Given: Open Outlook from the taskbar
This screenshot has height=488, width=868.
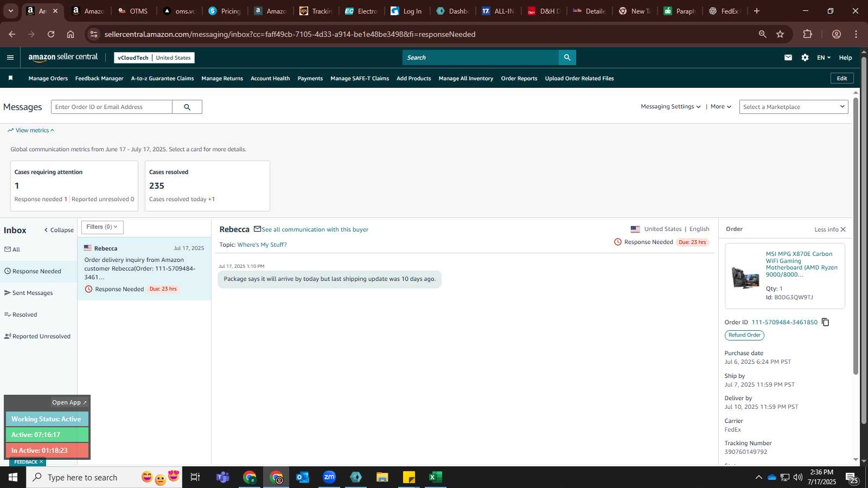Looking at the screenshot, I should [x=303, y=477].
